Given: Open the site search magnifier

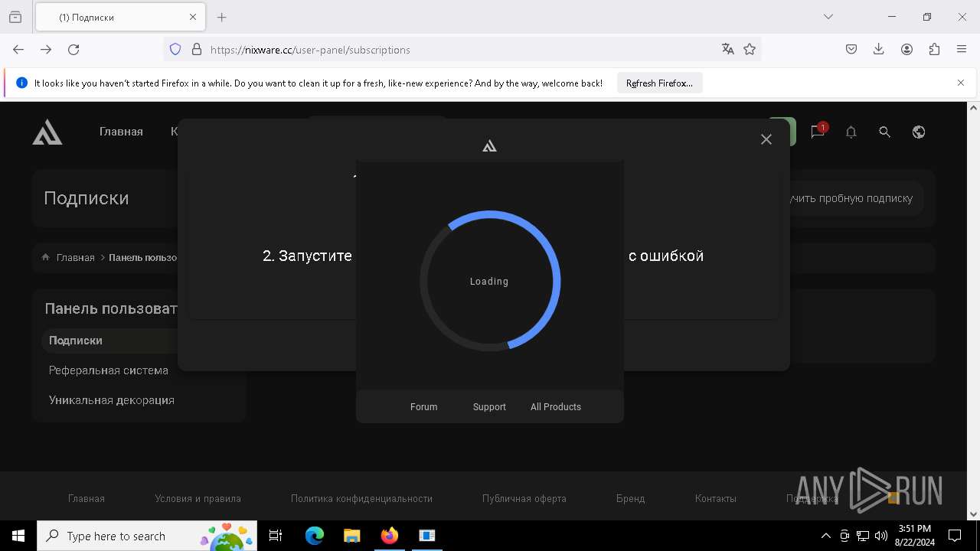Looking at the screenshot, I should pos(884,132).
